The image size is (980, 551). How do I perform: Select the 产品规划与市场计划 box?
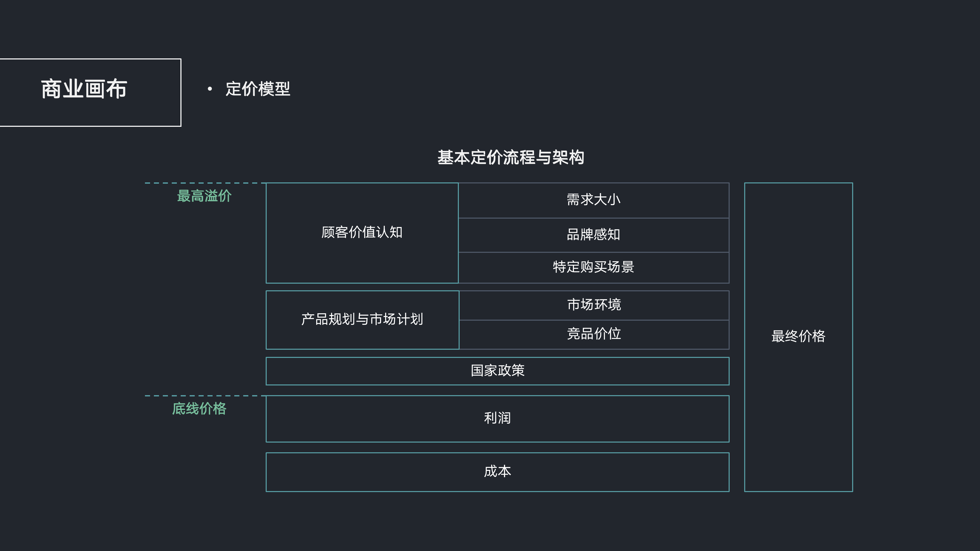(x=362, y=319)
